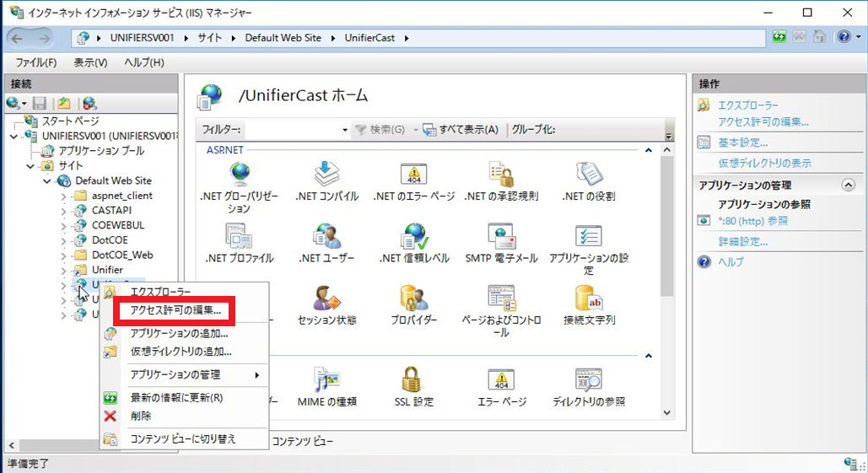Click the save icon in 接続 toolbar

click(x=40, y=103)
